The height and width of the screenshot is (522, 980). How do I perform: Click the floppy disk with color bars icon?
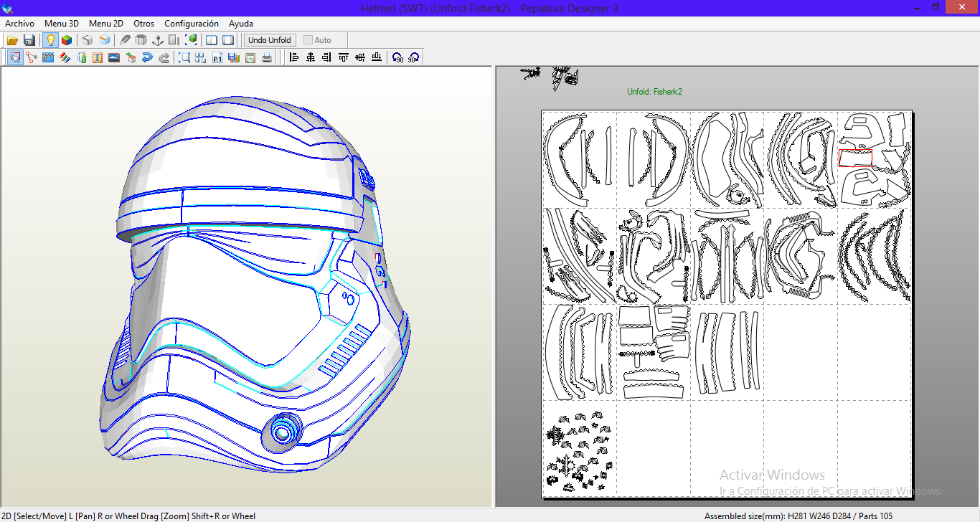tap(234, 58)
